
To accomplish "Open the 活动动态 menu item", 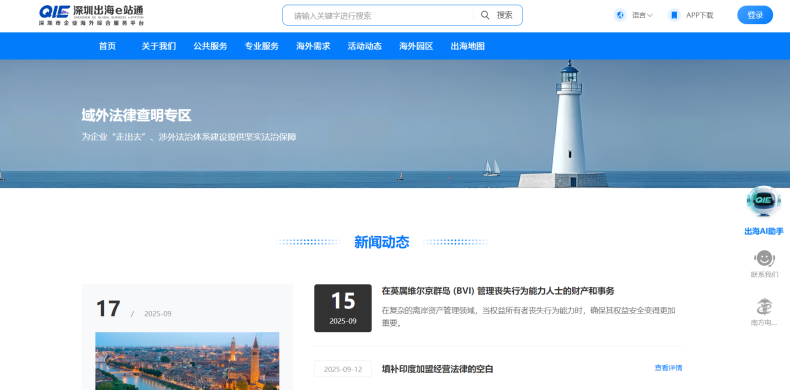I will (364, 46).
